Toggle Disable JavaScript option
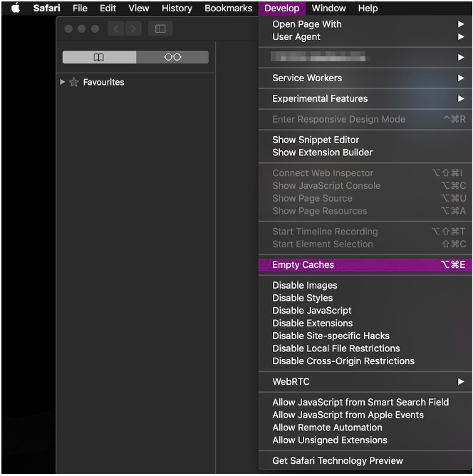The height and width of the screenshot is (476, 473). point(311,311)
